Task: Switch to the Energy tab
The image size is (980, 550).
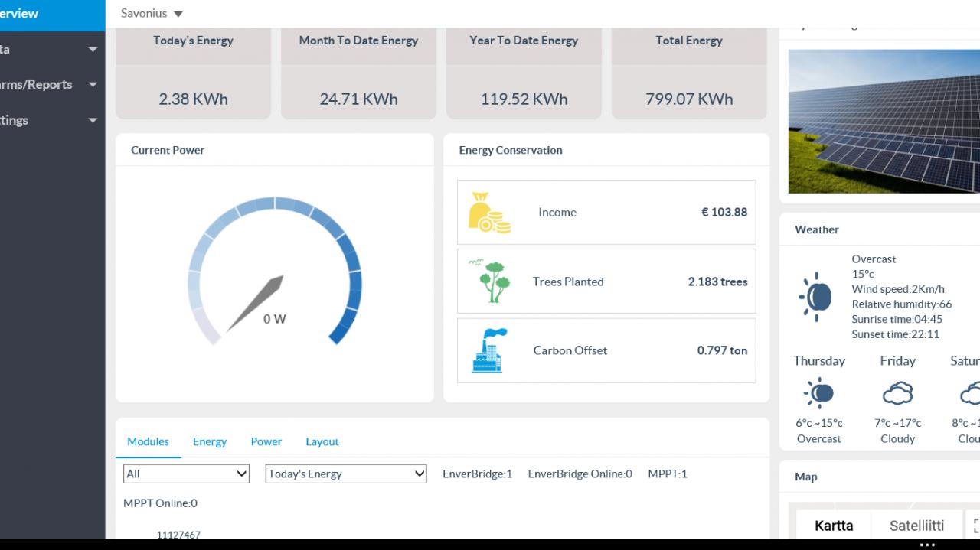Action: click(x=210, y=441)
